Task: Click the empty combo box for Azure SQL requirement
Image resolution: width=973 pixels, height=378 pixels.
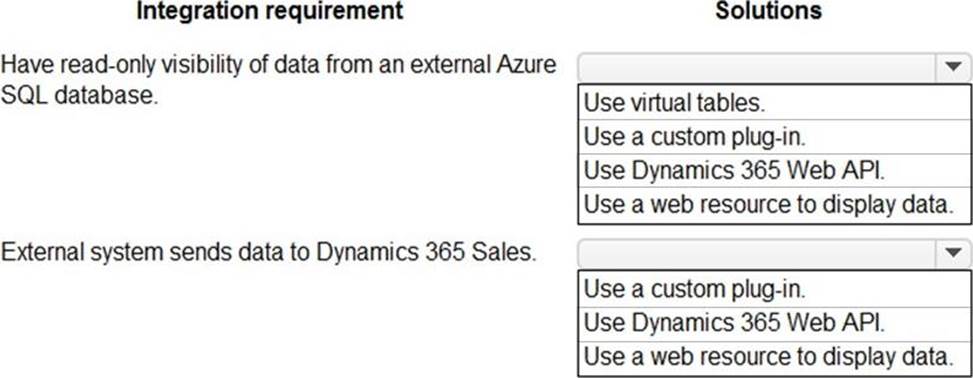Action: coord(757,68)
